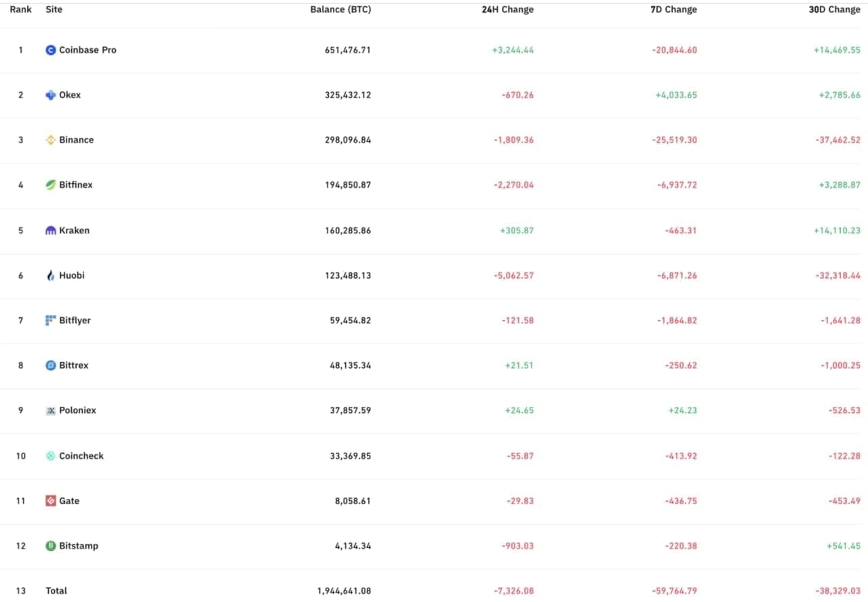
Task: Click the Bitfinex leaf icon
Action: (51, 184)
